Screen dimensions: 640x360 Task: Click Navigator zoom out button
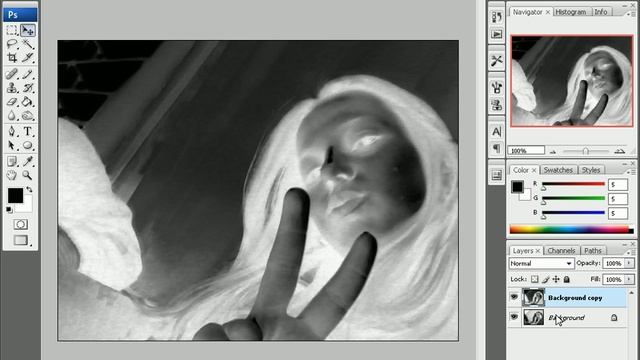(553, 152)
